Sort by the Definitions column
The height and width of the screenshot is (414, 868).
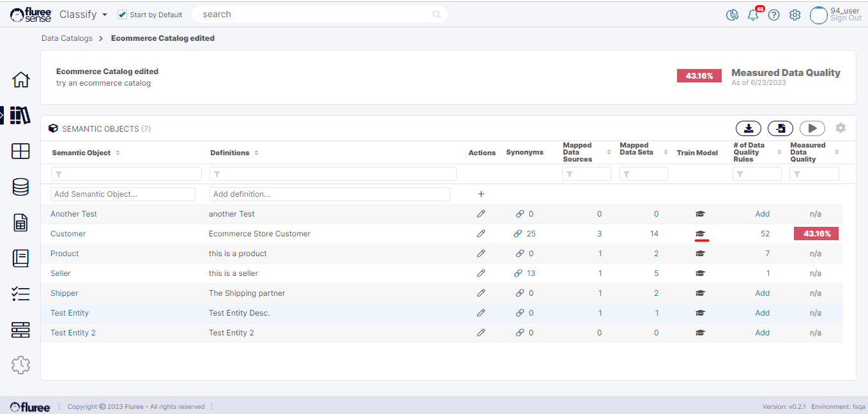256,153
